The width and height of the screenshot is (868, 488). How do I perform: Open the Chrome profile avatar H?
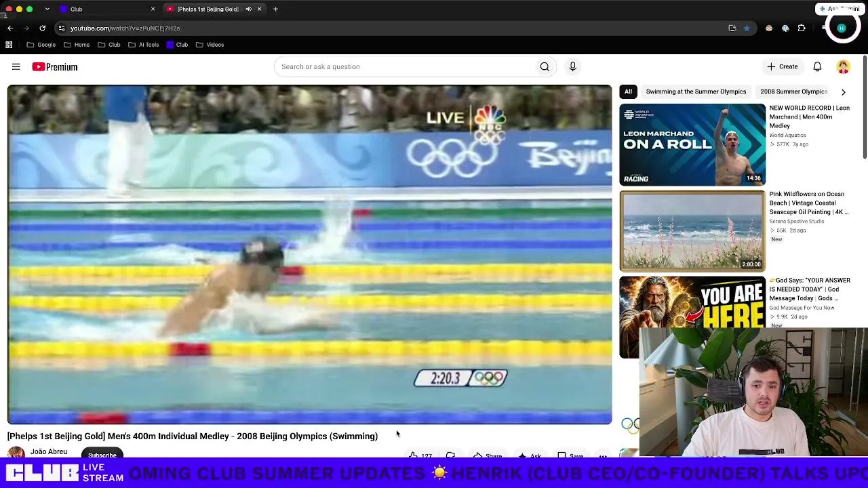[x=842, y=28]
